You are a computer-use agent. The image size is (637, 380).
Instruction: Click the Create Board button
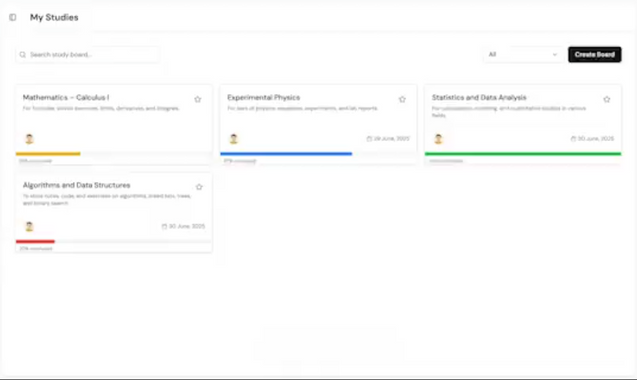[x=594, y=54]
